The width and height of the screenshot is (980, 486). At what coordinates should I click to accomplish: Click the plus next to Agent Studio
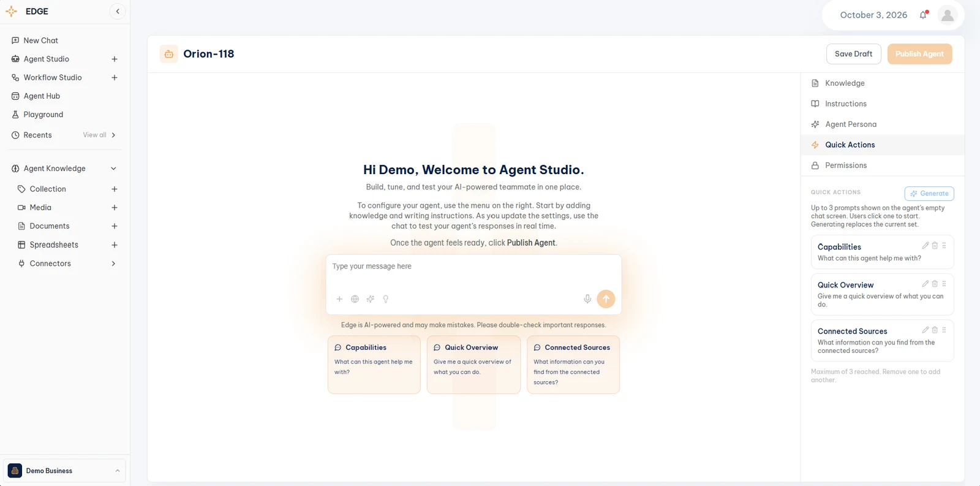[x=115, y=59]
